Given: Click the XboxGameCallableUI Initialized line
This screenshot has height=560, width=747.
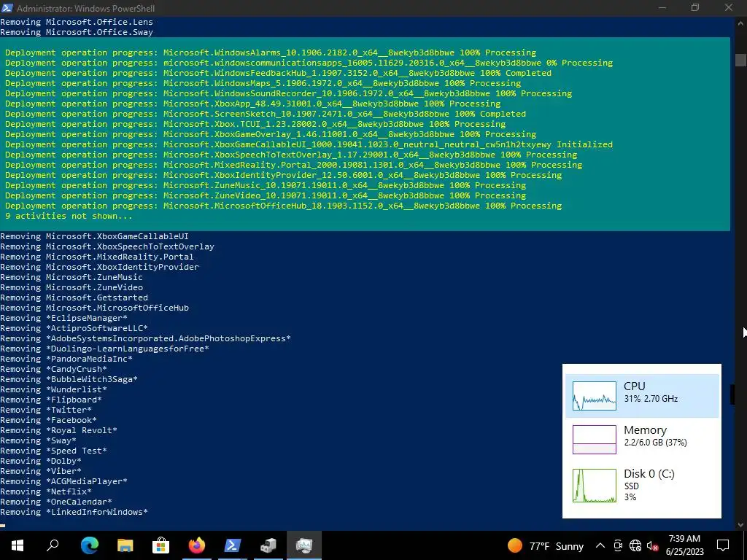Looking at the screenshot, I should click(309, 144).
